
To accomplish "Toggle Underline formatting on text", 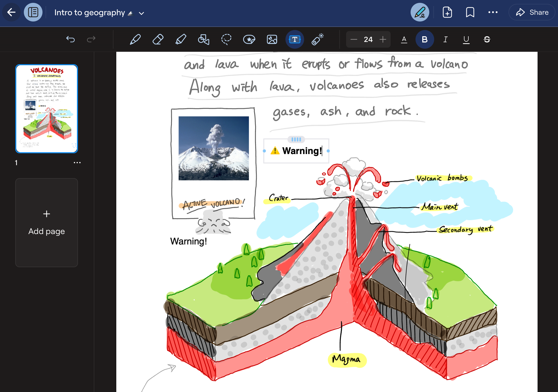I will 466,39.
